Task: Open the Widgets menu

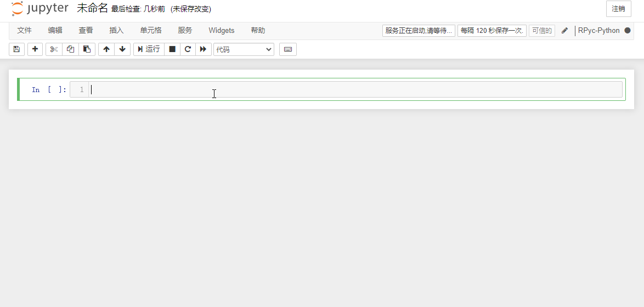Action: pos(222,31)
